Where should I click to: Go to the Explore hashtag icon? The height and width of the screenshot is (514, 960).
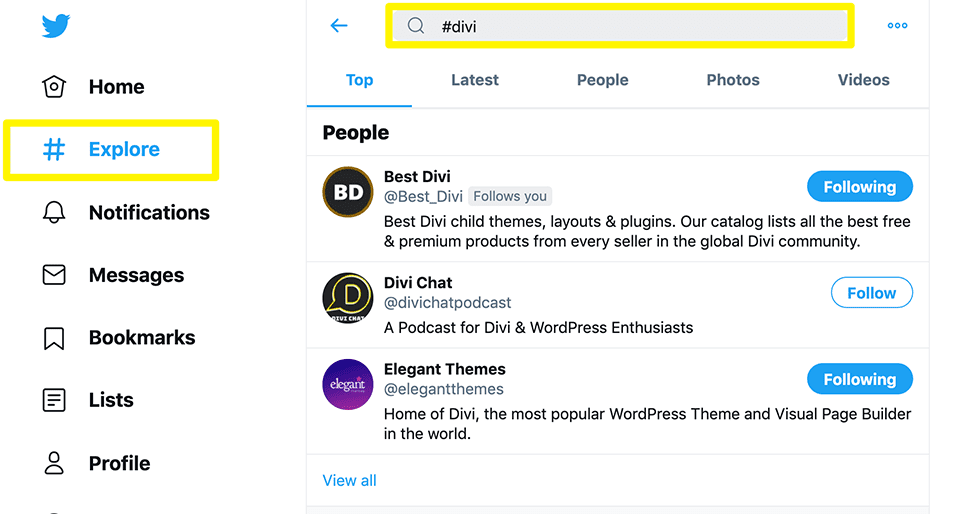[x=54, y=150]
